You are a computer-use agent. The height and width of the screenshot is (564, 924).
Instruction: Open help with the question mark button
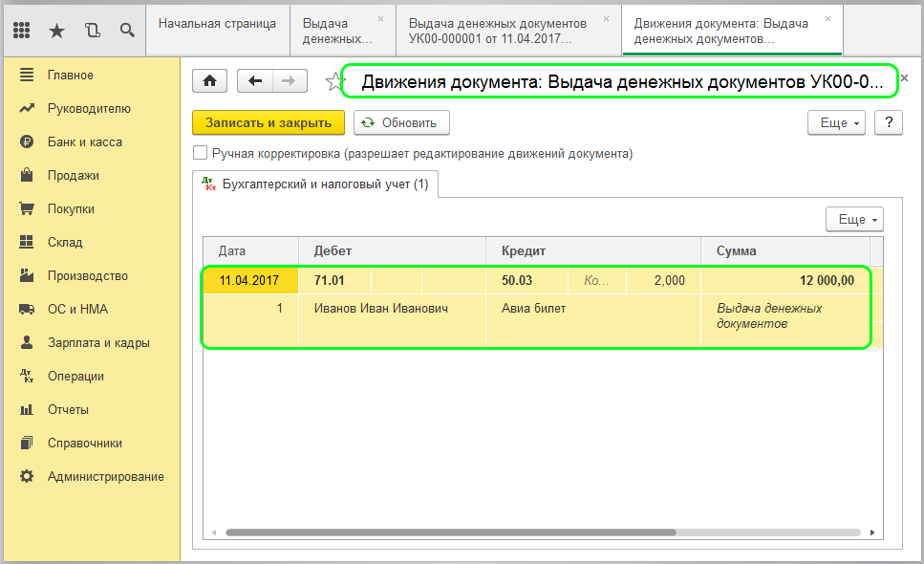tap(889, 122)
